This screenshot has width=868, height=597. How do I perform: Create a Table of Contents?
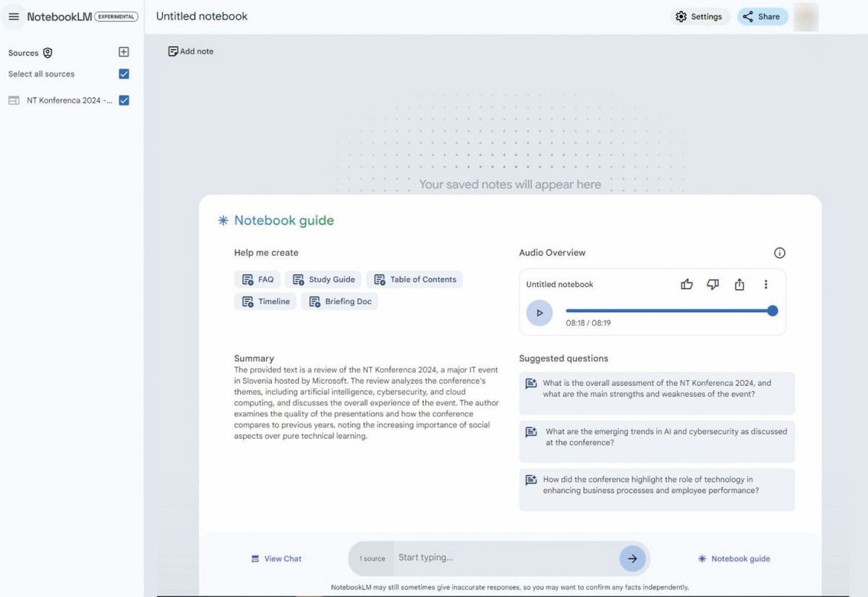(414, 280)
